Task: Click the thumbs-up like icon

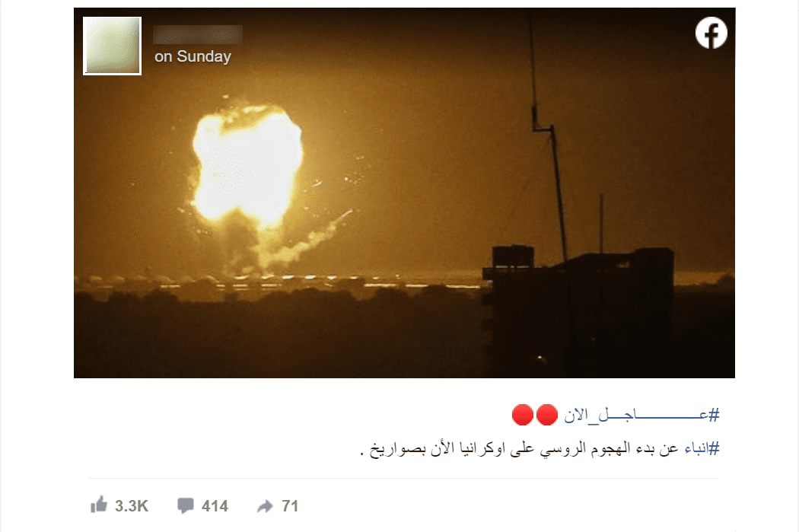Action: [x=99, y=505]
